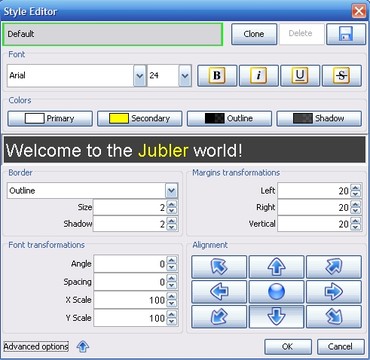Click the Default style name field

coord(113,34)
